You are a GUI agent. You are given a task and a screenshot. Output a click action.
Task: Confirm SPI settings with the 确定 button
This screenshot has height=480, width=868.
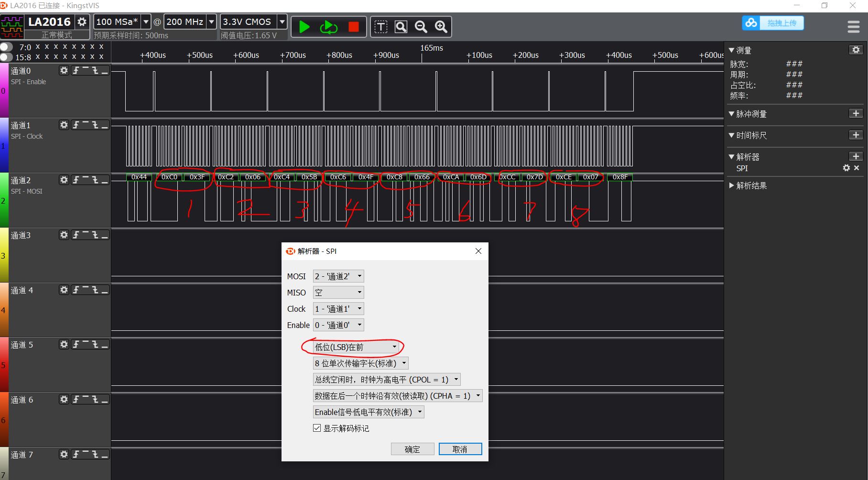click(412, 449)
